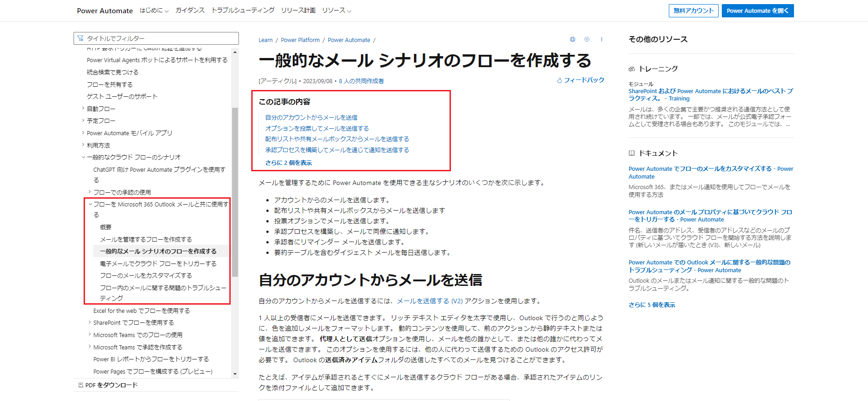Jump to オプションを投票してメールを送信する section
Viewport: 868px width, 401px height.
(317, 128)
